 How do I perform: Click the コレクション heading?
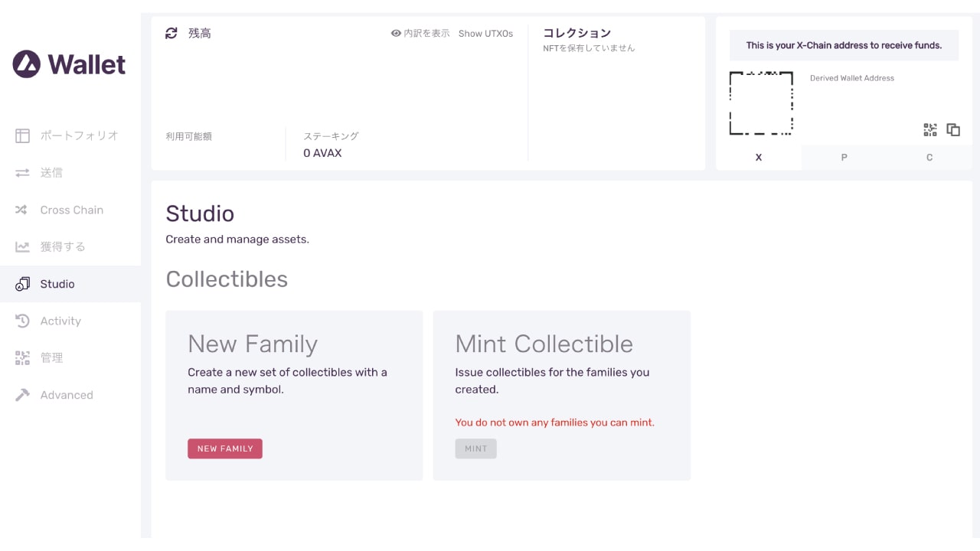(x=577, y=33)
